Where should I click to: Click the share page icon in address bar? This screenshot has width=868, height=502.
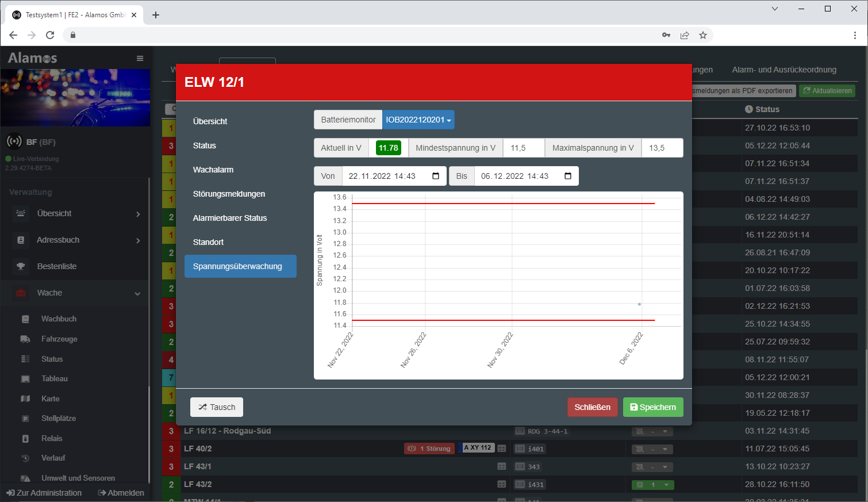click(685, 35)
